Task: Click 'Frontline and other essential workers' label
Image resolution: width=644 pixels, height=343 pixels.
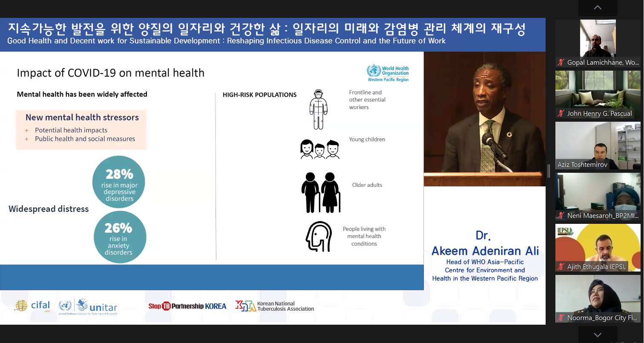Action: click(367, 100)
